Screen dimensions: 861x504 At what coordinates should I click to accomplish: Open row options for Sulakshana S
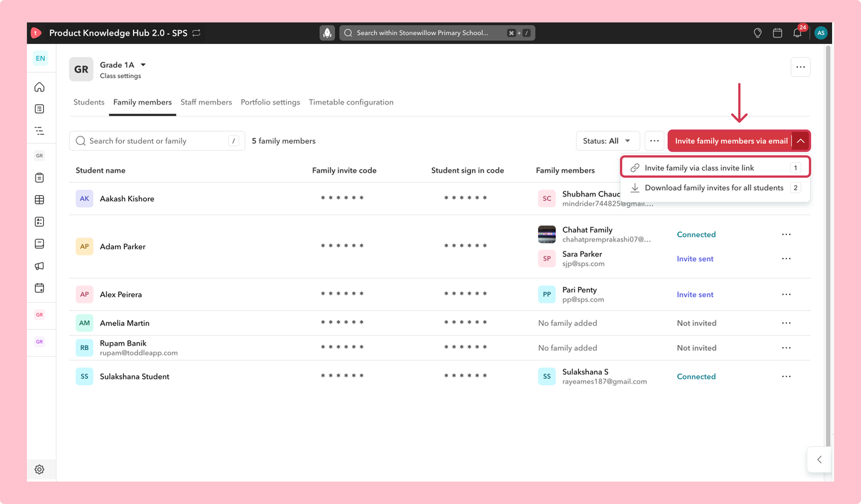786,377
